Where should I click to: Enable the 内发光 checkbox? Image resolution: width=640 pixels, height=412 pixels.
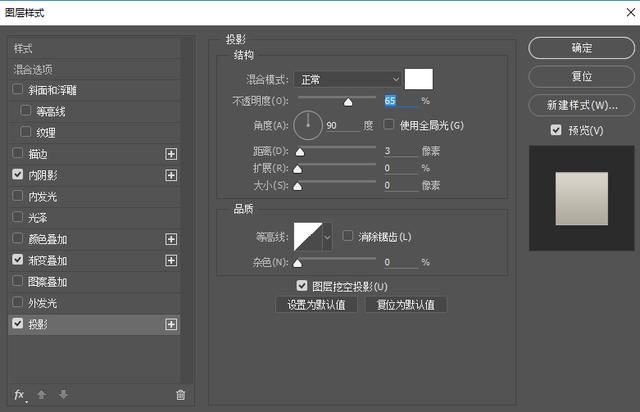pos(18,196)
